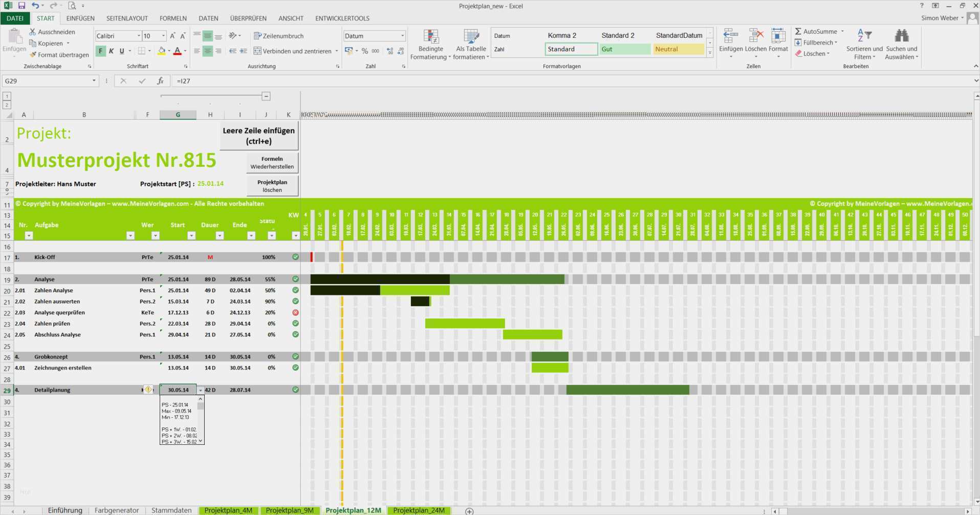Open the font name Calibri dropdown
Screen dimensions: 980x515
[x=139, y=36]
